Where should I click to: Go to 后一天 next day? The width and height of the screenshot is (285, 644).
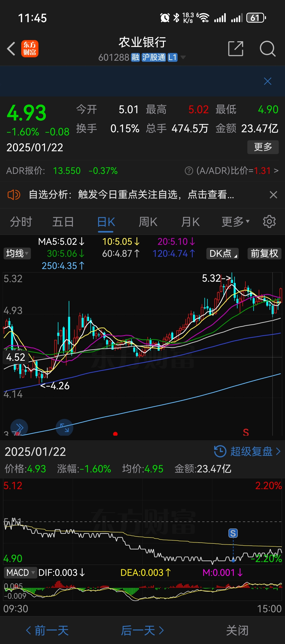(x=143, y=630)
